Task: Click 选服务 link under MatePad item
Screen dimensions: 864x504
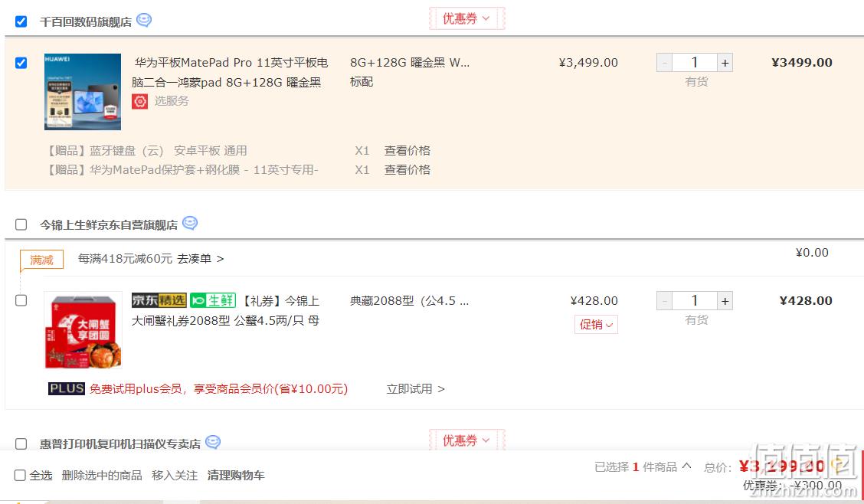Action: (x=172, y=101)
